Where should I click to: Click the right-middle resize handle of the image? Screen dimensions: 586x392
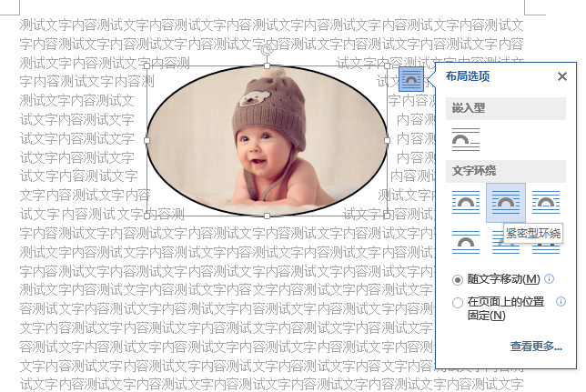pyautogui.click(x=388, y=140)
